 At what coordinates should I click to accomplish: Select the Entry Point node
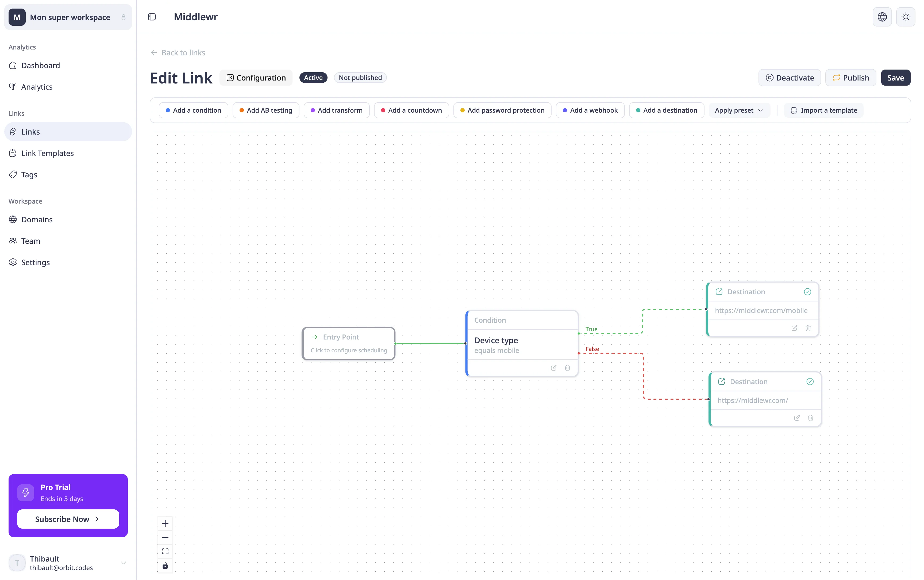coord(349,344)
